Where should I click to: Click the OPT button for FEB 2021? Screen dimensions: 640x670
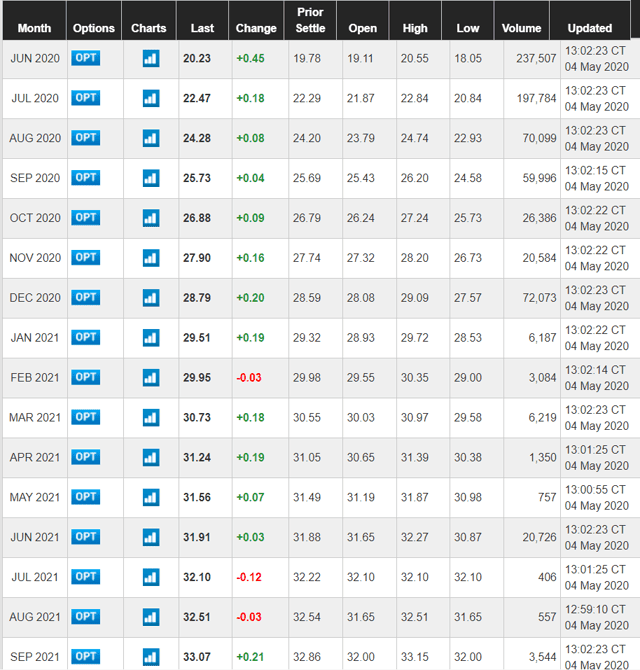85,377
